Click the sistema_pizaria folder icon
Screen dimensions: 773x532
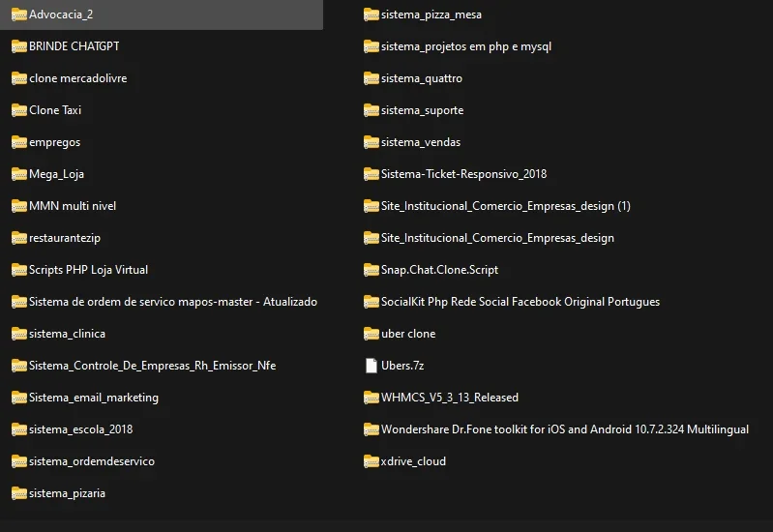(x=18, y=493)
